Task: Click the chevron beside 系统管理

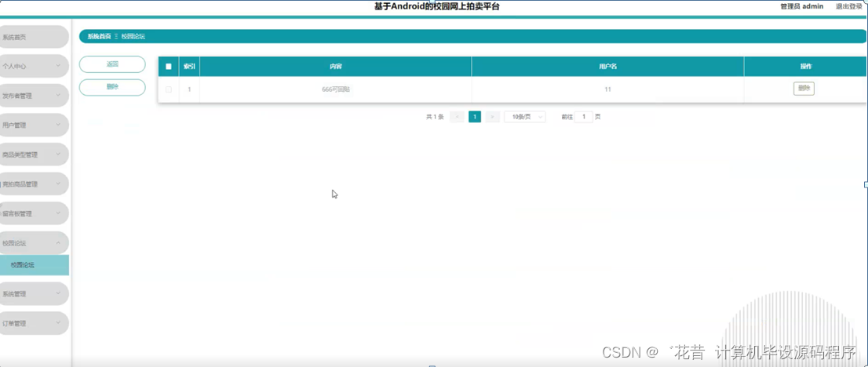Action: pos(58,294)
